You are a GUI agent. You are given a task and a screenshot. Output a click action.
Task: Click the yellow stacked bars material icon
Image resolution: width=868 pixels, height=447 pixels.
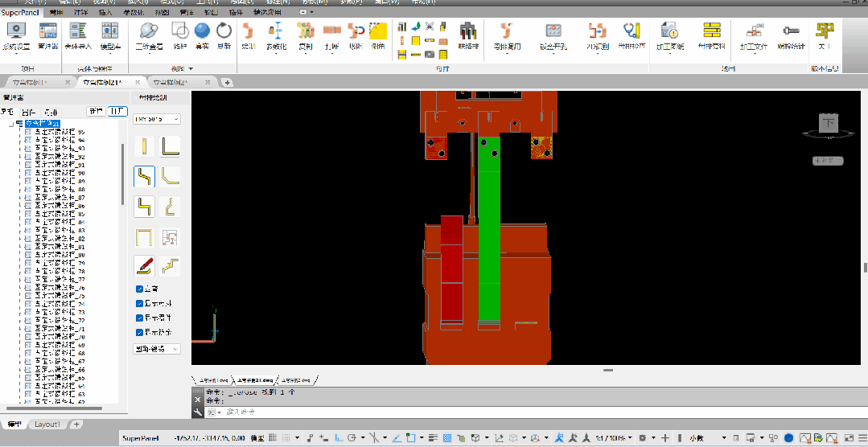coord(711,31)
